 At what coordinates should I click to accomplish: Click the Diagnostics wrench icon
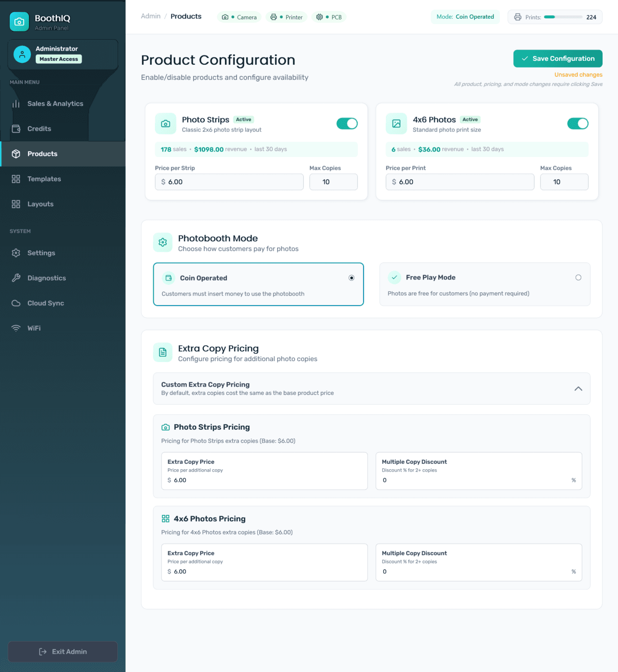(x=16, y=278)
